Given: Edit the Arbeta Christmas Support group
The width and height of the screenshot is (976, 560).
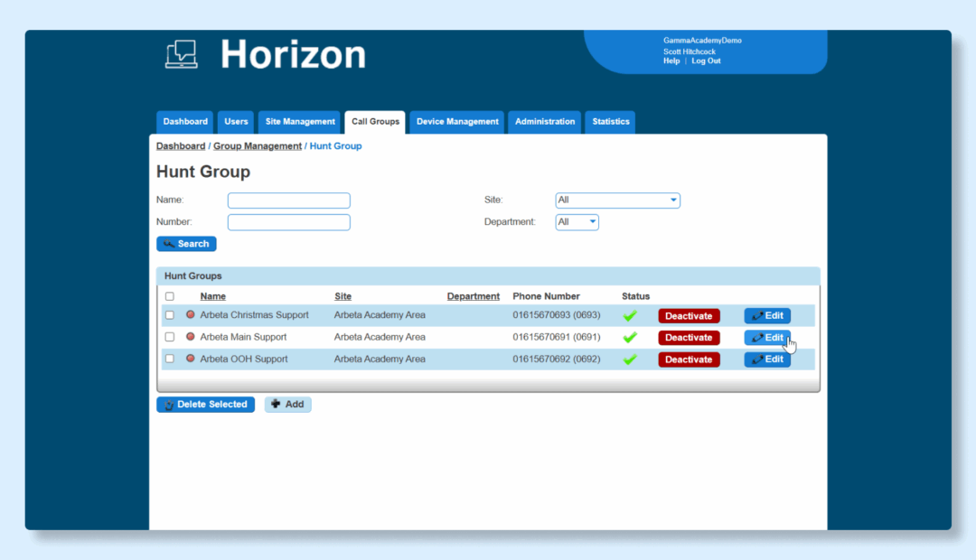Looking at the screenshot, I should [x=767, y=315].
